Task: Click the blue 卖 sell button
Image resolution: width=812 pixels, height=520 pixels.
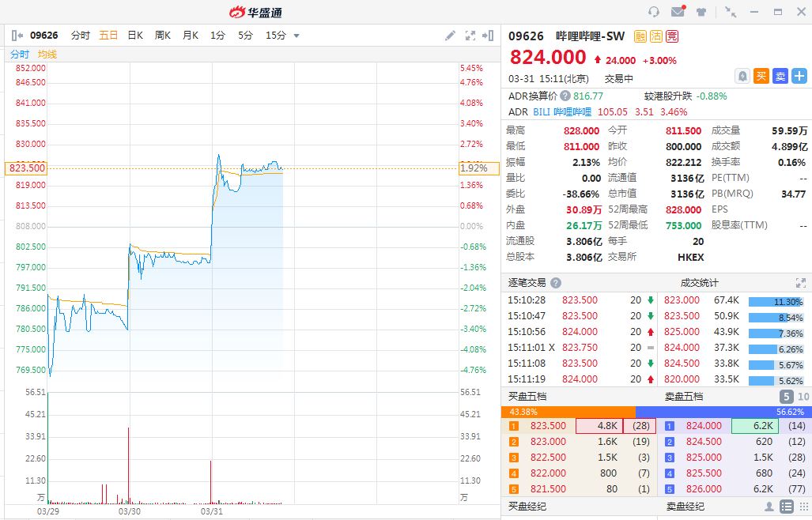Action: coord(780,76)
